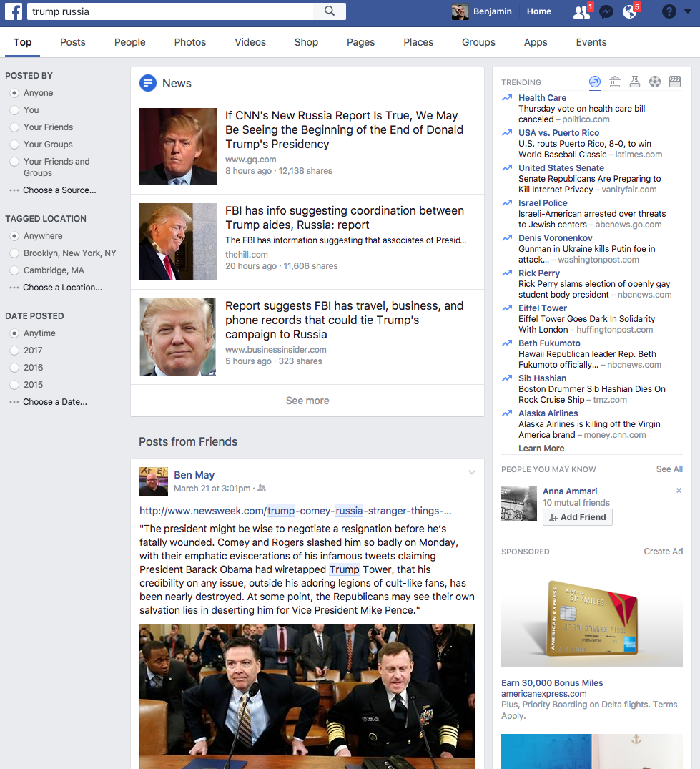Viewport: 700px width, 769px height.
Task: Open the Pages tab
Action: [361, 42]
